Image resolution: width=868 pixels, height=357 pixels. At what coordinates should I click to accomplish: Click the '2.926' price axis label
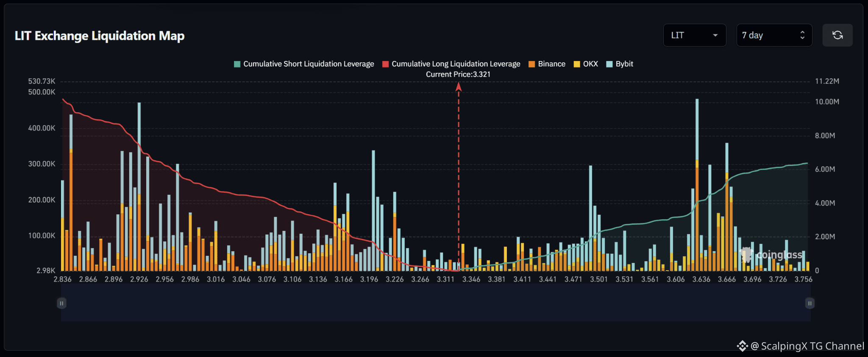click(x=139, y=280)
